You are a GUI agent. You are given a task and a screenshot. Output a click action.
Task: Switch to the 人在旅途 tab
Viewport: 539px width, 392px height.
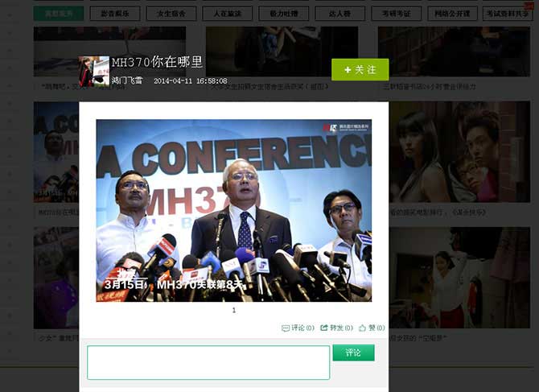tap(227, 14)
